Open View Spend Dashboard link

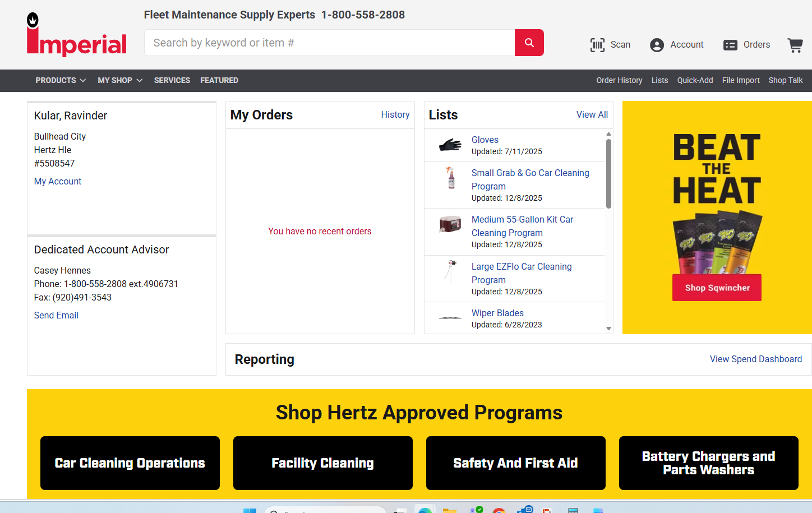pos(756,359)
